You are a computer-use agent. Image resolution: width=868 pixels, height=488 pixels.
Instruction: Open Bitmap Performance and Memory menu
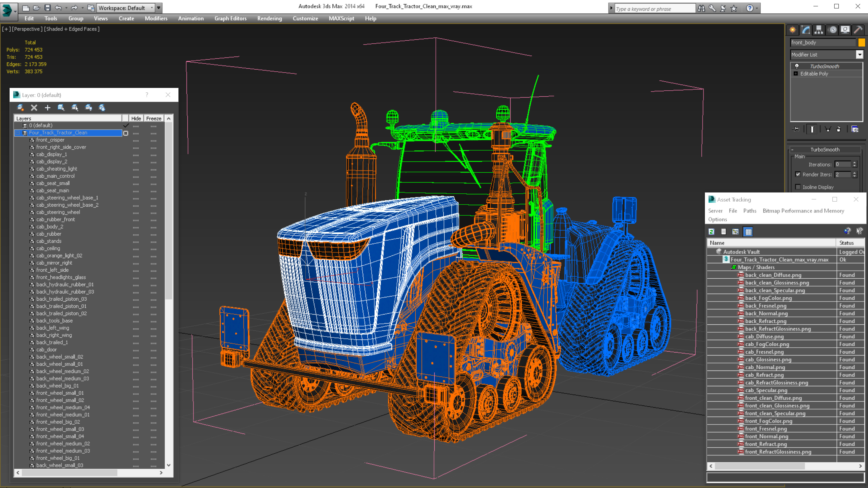[803, 211]
